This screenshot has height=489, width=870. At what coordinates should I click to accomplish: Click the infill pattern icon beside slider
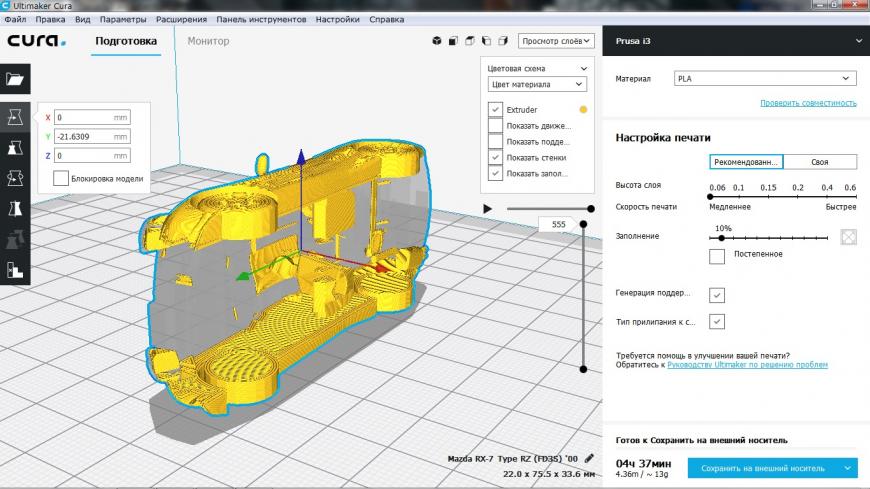click(848, 237)
